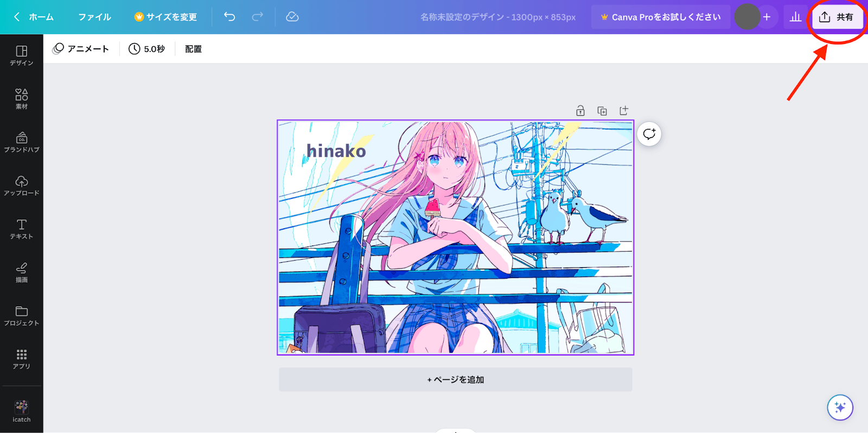The width and height of the screenshot is (868, 433).
Task: Open the 描画 drawing tool
Action: tap(21, 273)
